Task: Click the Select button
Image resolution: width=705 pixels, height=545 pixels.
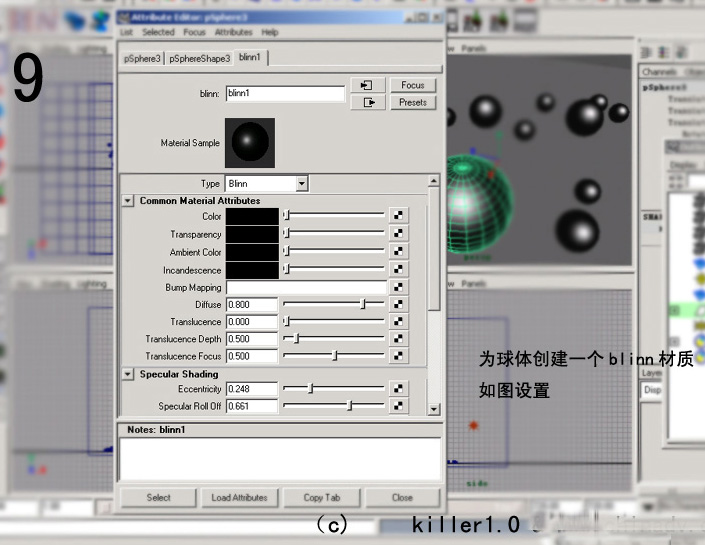Action: pos(158,498)
